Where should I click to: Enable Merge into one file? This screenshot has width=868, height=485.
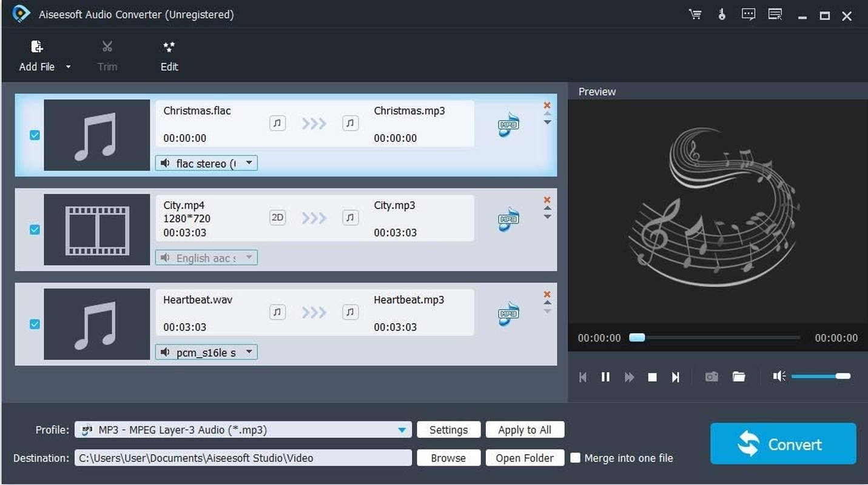coord(574,458)
